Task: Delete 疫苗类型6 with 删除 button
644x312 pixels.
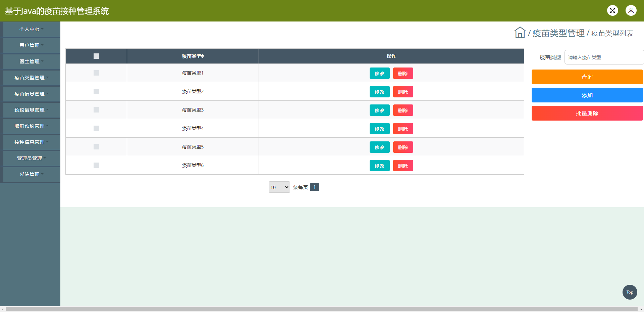Action: pyautogui.click(x=403, y=166)
